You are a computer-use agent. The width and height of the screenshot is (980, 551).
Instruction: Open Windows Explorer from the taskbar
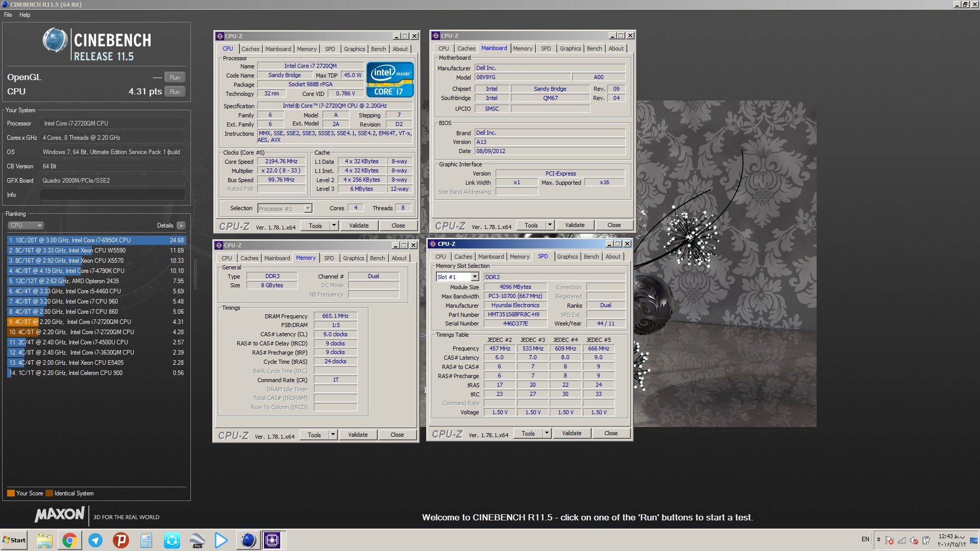tap(44, 540)
